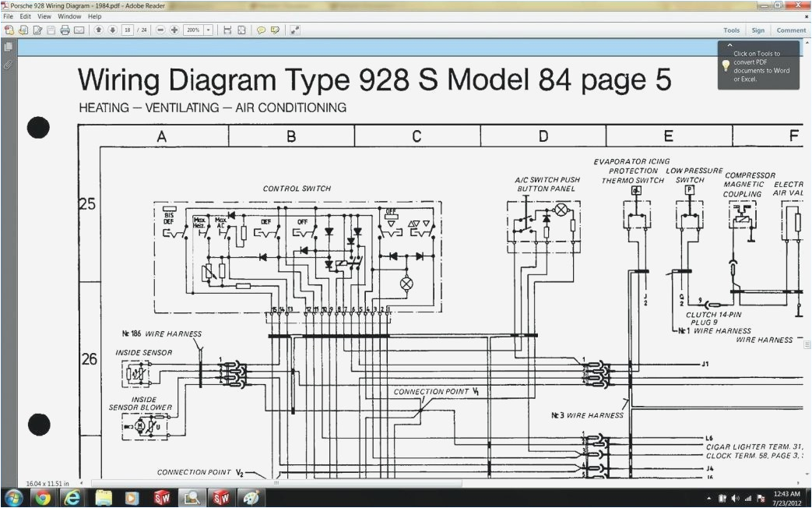Open the zoom level dropdown arrow

click(x=208, y=30)
